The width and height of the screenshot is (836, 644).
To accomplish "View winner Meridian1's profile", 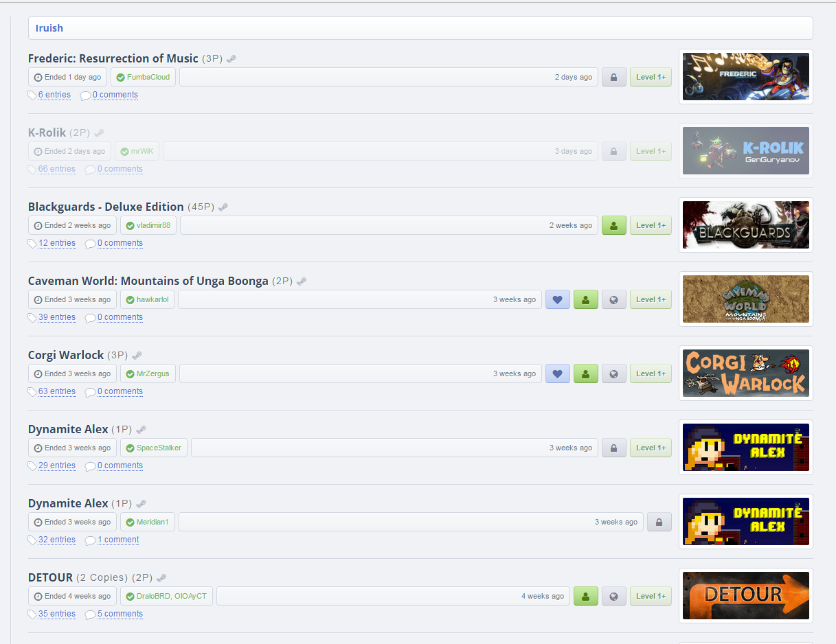I will click(x=152, y=522).
